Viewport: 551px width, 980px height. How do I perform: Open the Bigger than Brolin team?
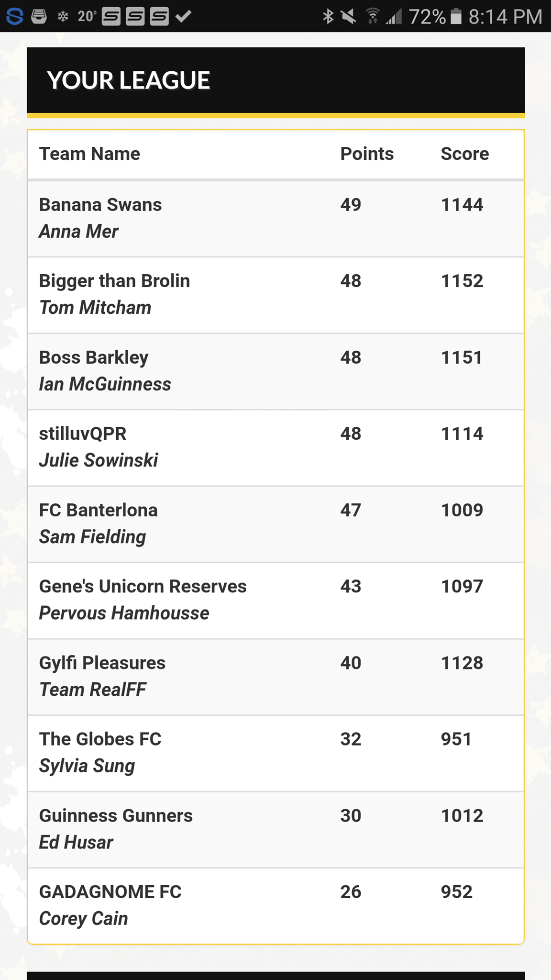[275, 295]
